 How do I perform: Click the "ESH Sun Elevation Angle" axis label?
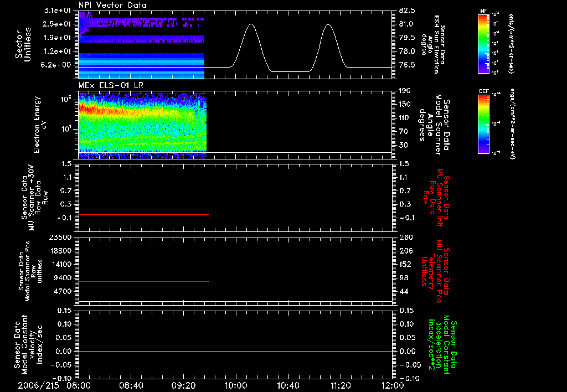click(433, 44)
